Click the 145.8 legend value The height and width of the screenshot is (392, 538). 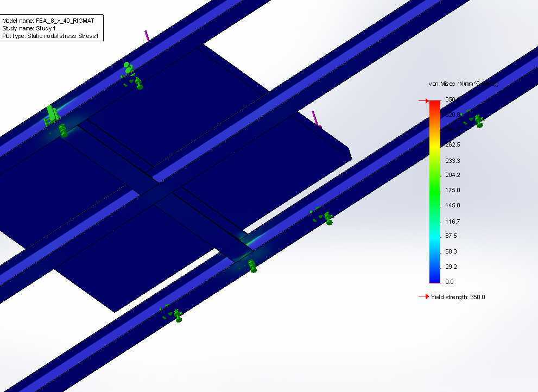click(x=453, y=205)
